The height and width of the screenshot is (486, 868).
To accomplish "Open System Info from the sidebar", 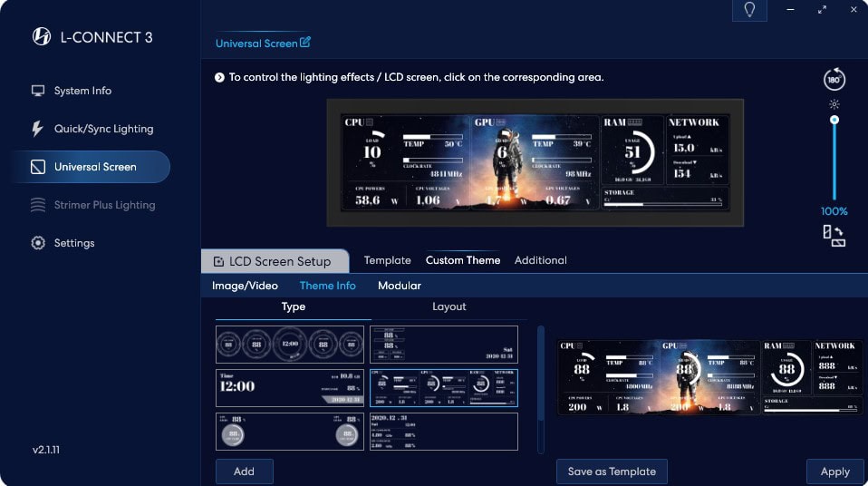I will click(x=82, y=91).
